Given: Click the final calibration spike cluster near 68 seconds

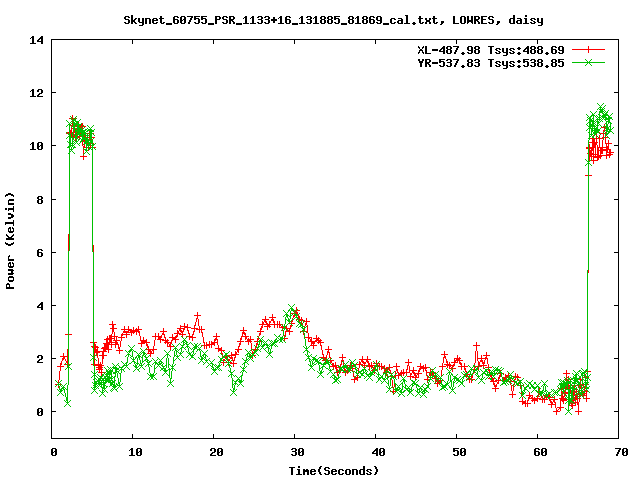Looking at the screenshot, I should [600, 133].
